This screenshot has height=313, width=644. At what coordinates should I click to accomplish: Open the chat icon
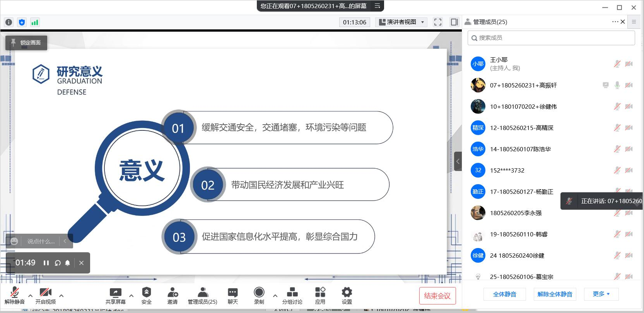coord(232,292)
